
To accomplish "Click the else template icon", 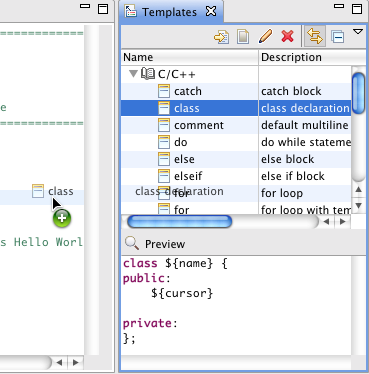I will tap(164, 159).
